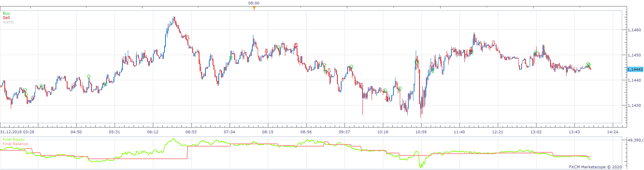Viewport: 644px width, 170px height.
Task: Click the 04:50 time axis label
Action: (76, 132)
